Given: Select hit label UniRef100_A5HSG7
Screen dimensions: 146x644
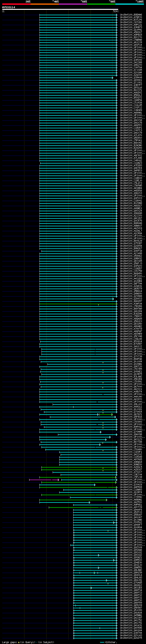Looking at the screenshot, I should click(131, 32).
